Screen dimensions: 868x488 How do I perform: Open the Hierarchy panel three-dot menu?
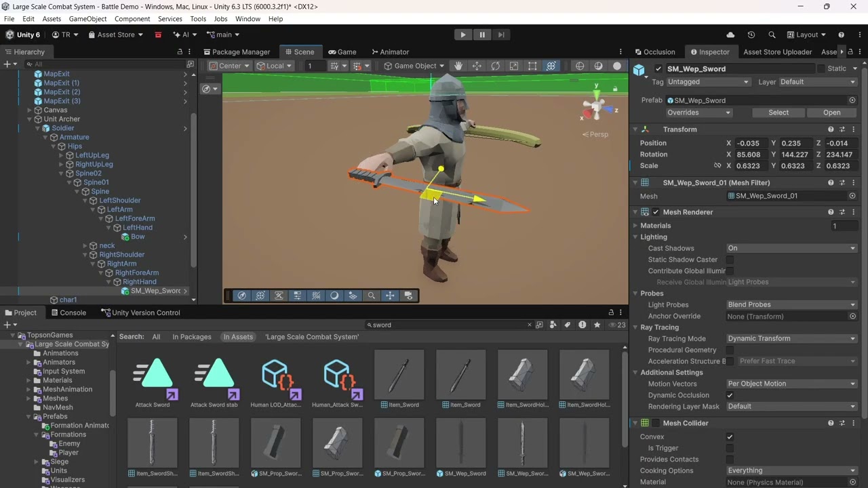point(190,52)
